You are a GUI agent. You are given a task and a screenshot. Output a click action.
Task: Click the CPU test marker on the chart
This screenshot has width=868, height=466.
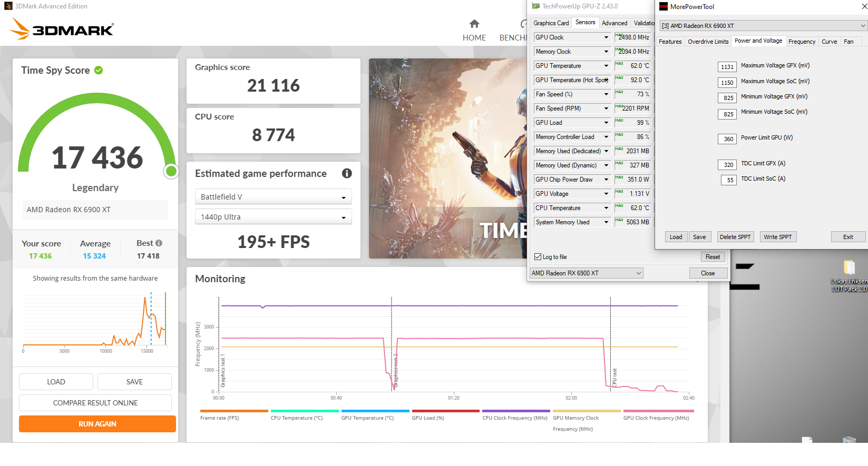pos(615,377)
